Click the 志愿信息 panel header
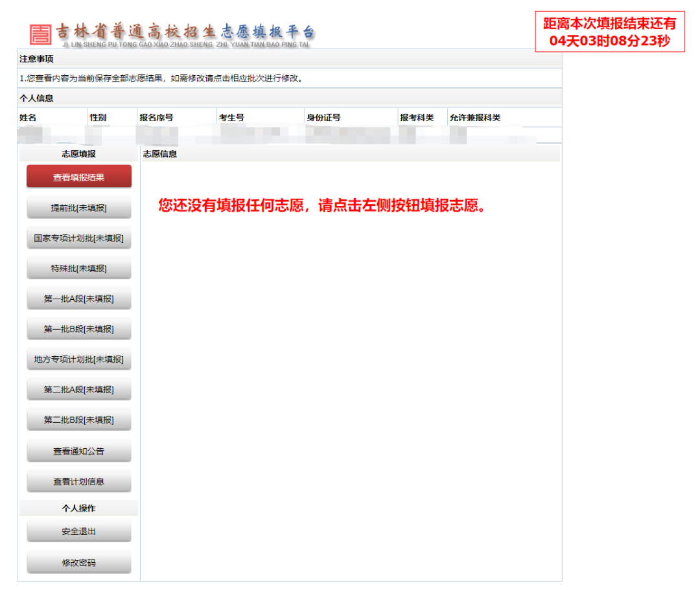The height and width of the screenshot is (590, 700). [160, 154]
